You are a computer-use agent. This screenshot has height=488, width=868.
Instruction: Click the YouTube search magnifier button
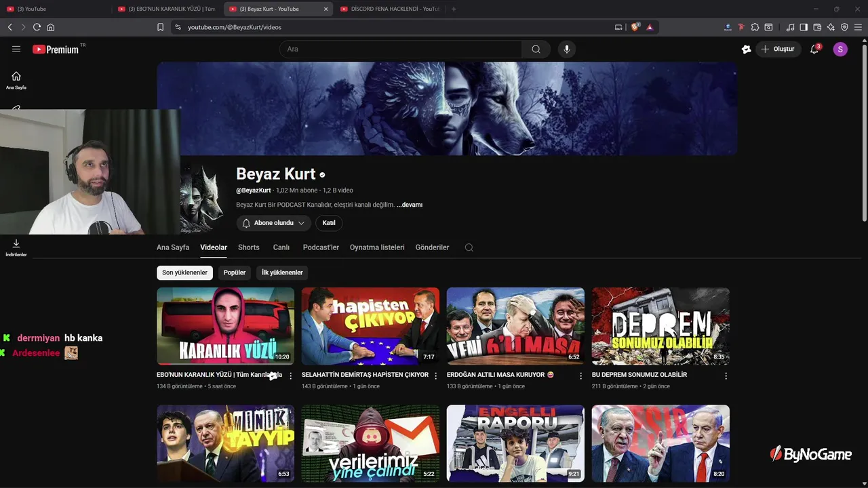coord(536,49)
